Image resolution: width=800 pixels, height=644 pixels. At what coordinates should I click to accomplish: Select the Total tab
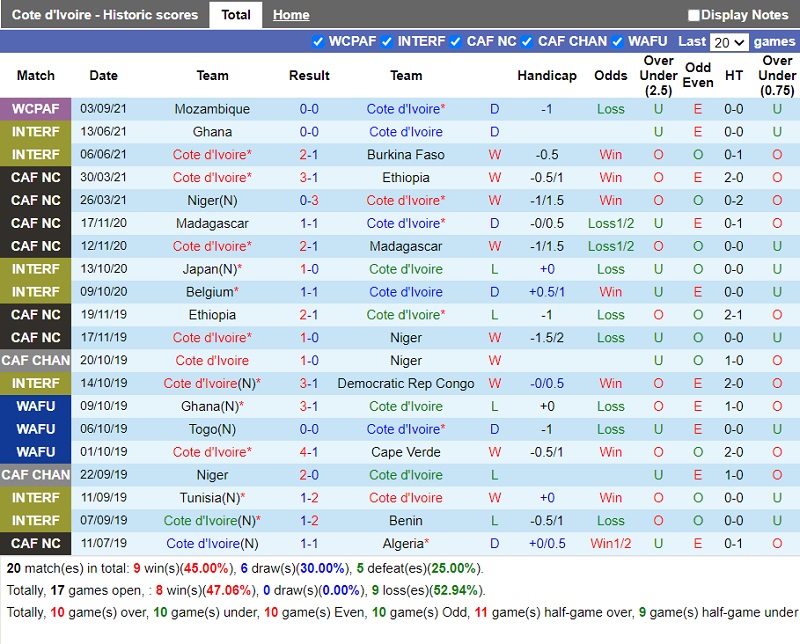236,15
